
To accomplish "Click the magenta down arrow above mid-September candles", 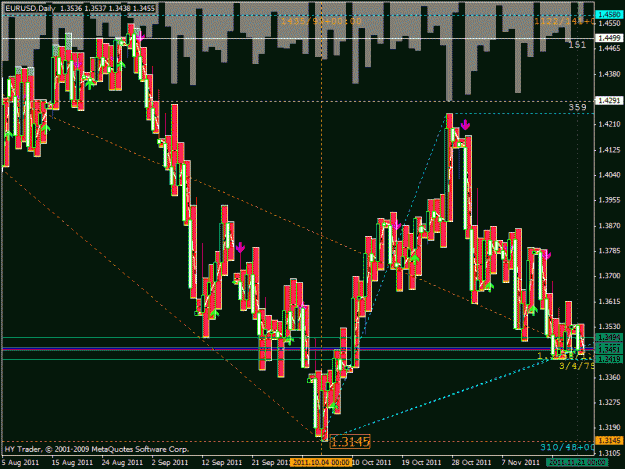I will 240,247.
